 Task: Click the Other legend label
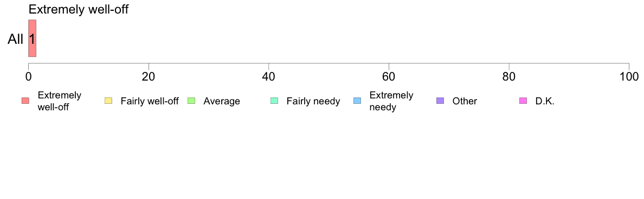(465, 101)
